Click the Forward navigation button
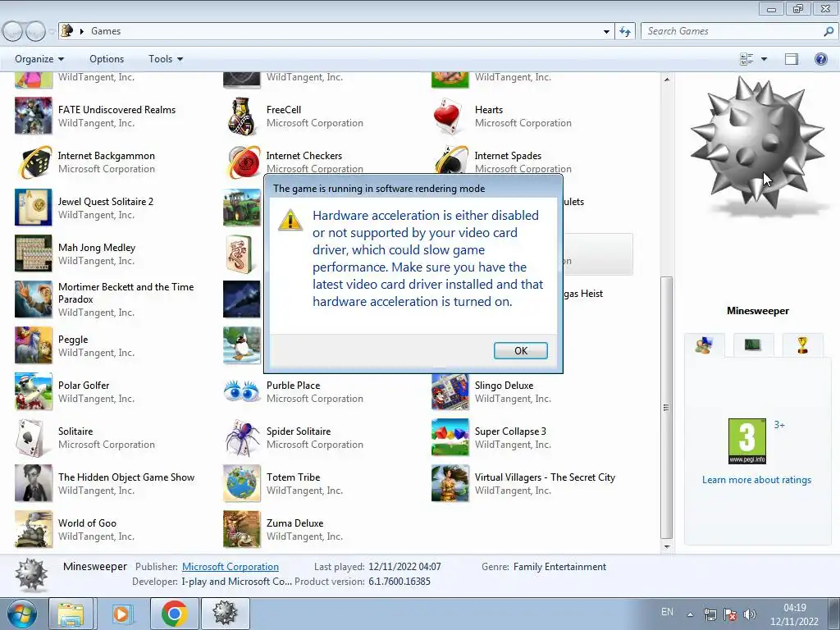Viewport: 840px width, 630px height. (x=35, y=31)
